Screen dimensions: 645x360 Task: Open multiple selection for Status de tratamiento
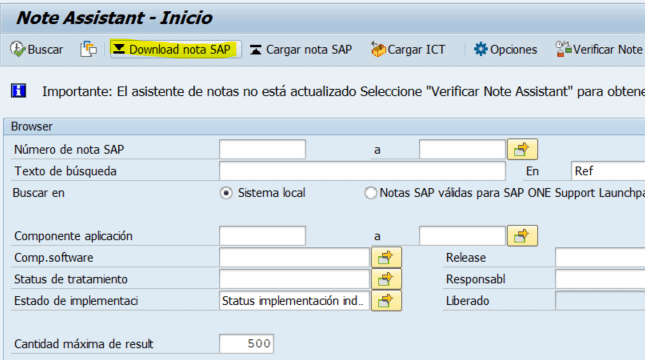click(x=386, y=279)
